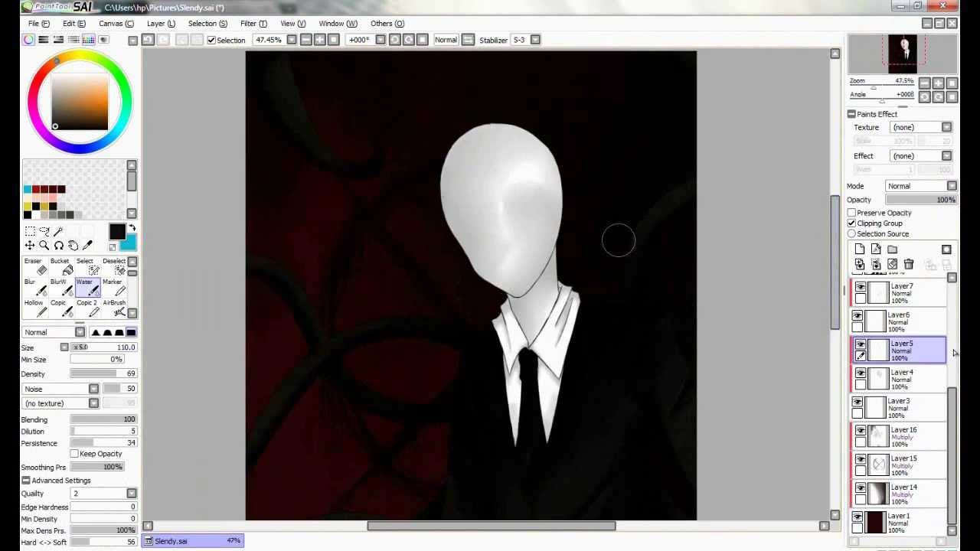Open the zoom percentage dropdown
This screenshot has height=551, width=980.
tap(291, 40)
